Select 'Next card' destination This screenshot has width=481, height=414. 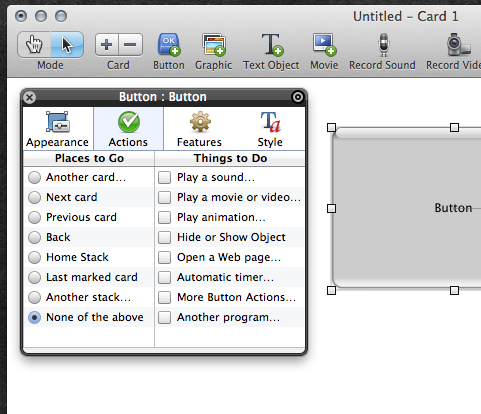click(34, 197)
